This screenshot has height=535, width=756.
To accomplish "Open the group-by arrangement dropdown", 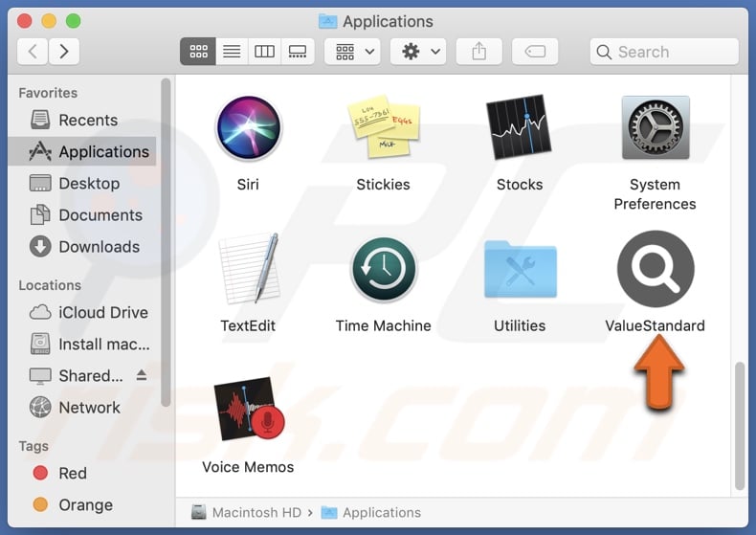I will (x=352, y=51).
